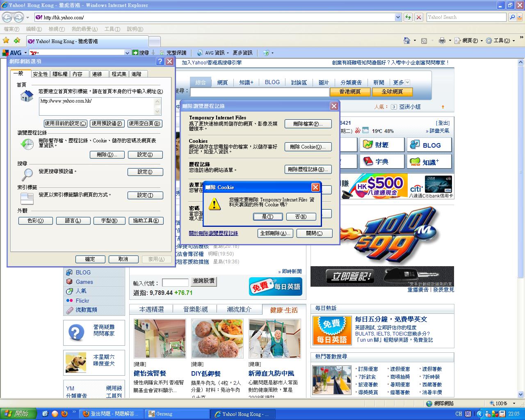525x420 pixels.
Task: Click the IE Back navigation arrow
Action: click(7, 17)
